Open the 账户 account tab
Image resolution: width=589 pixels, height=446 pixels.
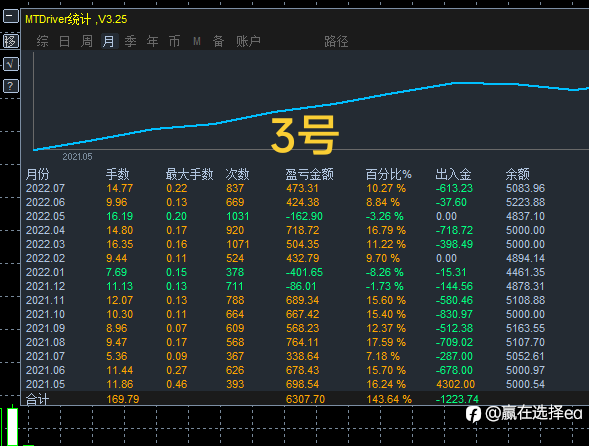[x=248, y=41]
